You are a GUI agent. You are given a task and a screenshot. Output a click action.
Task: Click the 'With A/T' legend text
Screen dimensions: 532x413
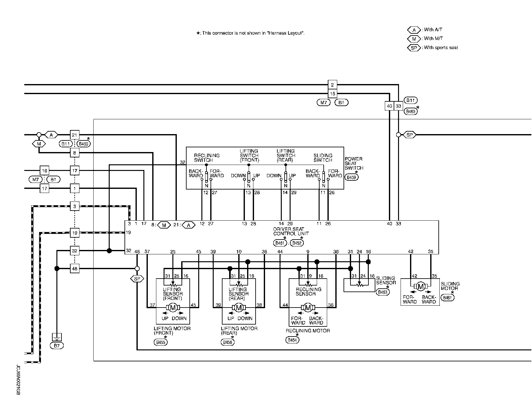pos(433,30)
